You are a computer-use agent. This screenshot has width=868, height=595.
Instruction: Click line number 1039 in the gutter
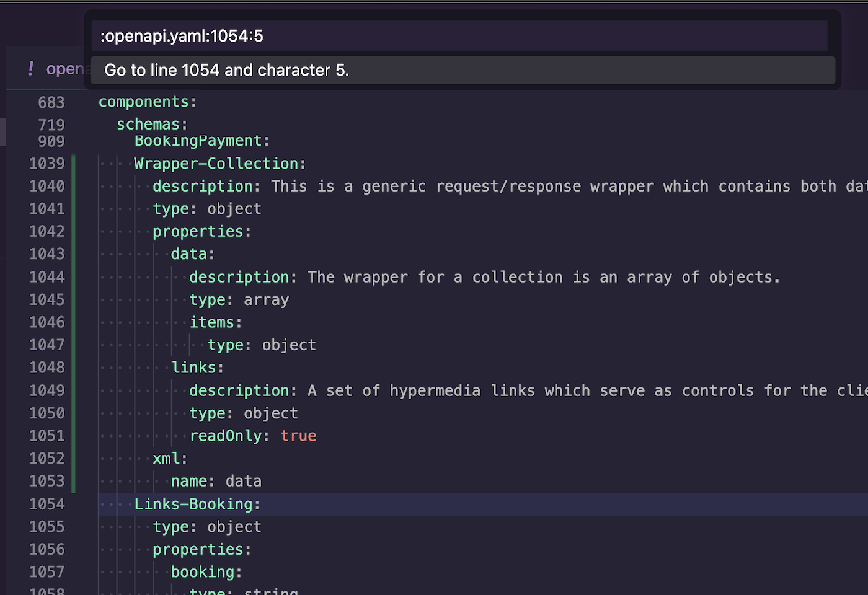(x=47, y=164)
